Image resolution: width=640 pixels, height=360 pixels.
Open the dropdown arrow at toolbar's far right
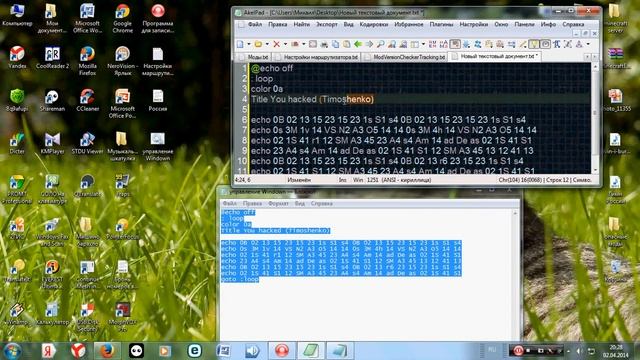588,44
